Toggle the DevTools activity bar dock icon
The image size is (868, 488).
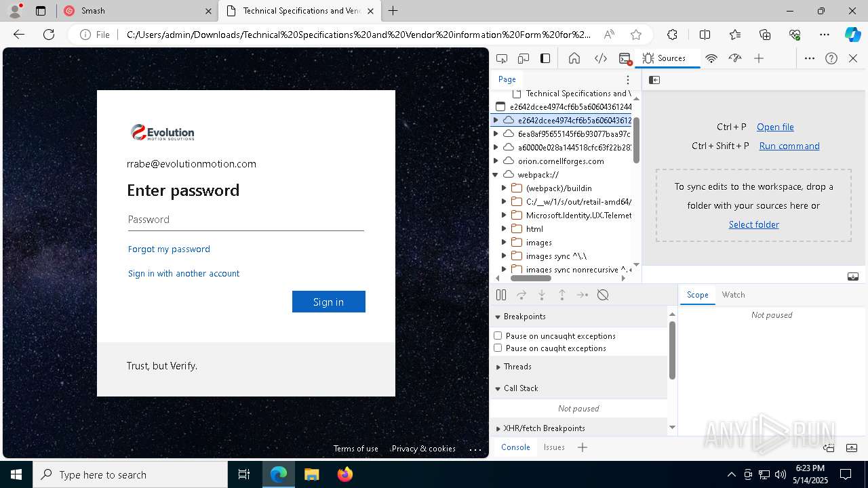point(545,58)
